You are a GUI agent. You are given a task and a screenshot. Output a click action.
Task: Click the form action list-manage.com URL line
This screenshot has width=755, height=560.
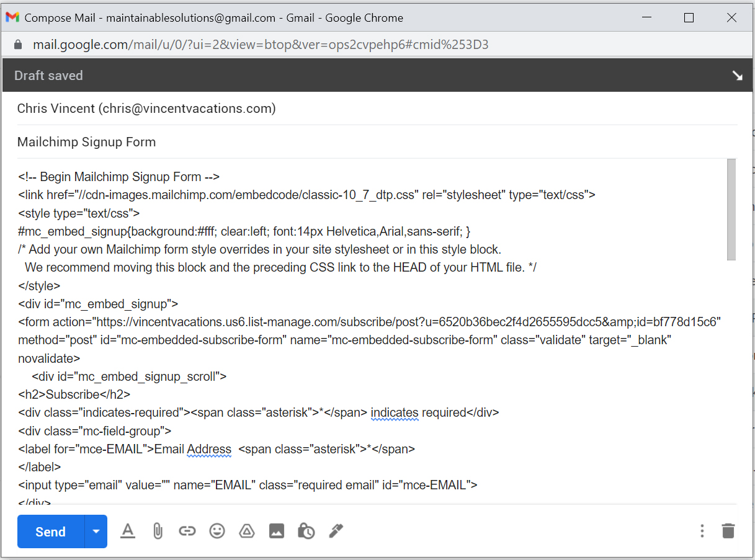pos(370,322)
